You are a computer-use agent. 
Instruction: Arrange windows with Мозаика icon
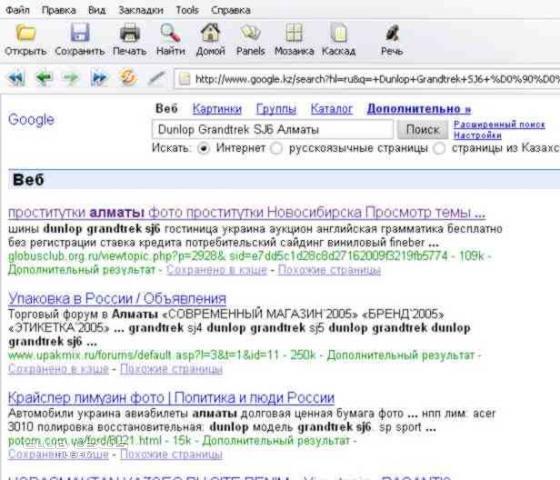click(294, 33)
